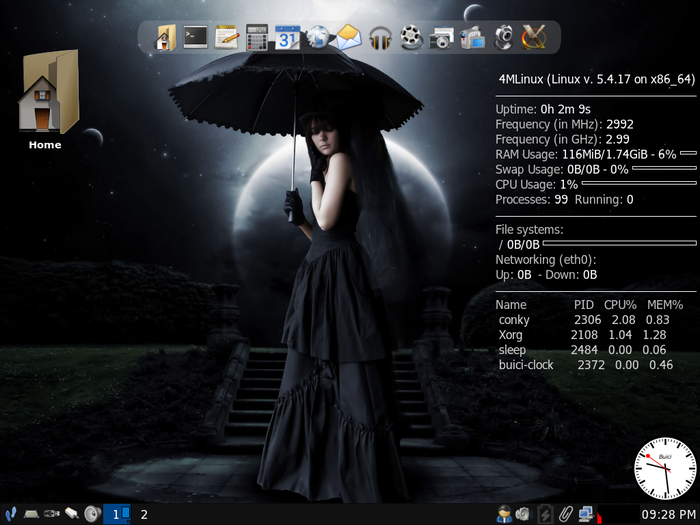Launch the webcam application in dock
The height and width of the screenshot is (525, 700).
point(503,37)
